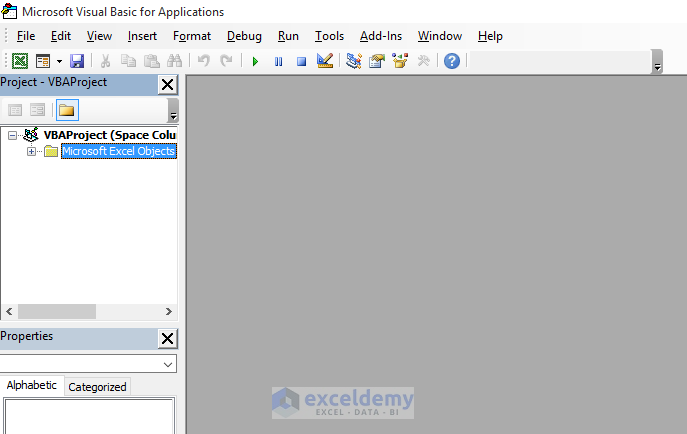Click the toolbar location combo box field

tap(560, 61)
